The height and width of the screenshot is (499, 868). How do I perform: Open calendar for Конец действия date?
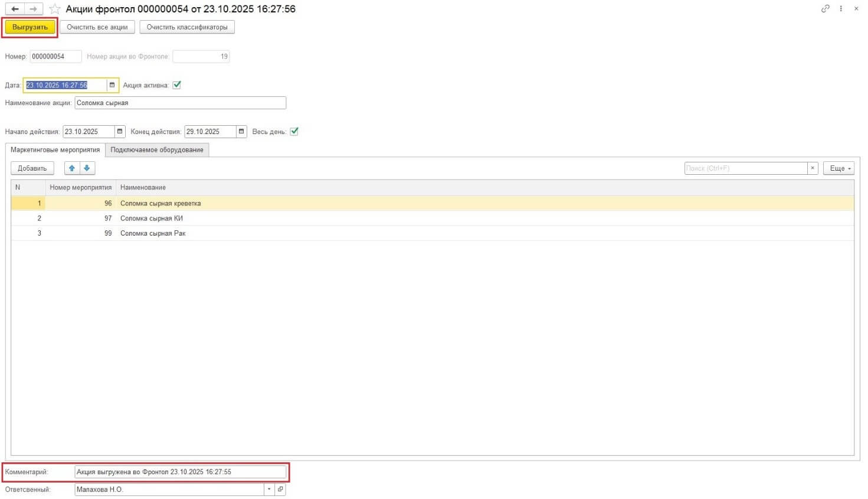[x=241, y=132]
